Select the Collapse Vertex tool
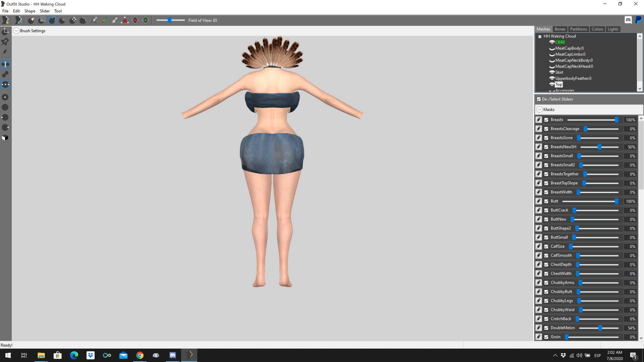Viewport: 644px width, 362px height. pos(125,20)
